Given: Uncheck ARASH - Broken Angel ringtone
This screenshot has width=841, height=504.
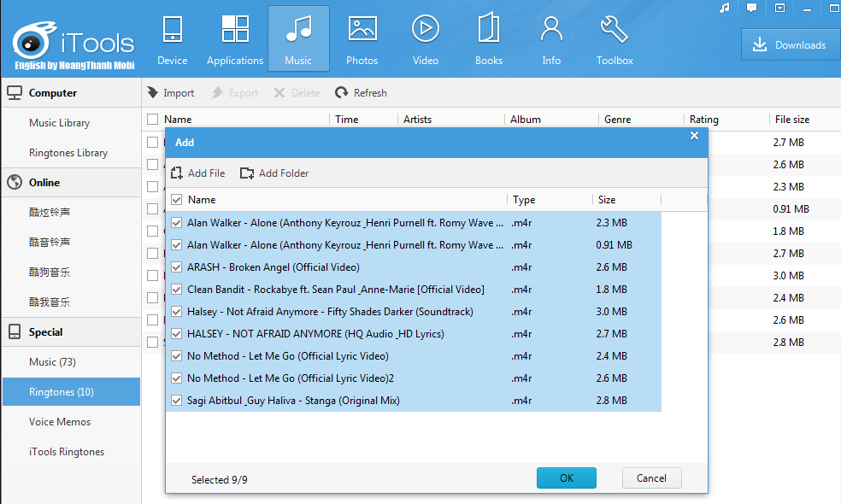Looking at the screenshot, I should [x=177, y=267].
